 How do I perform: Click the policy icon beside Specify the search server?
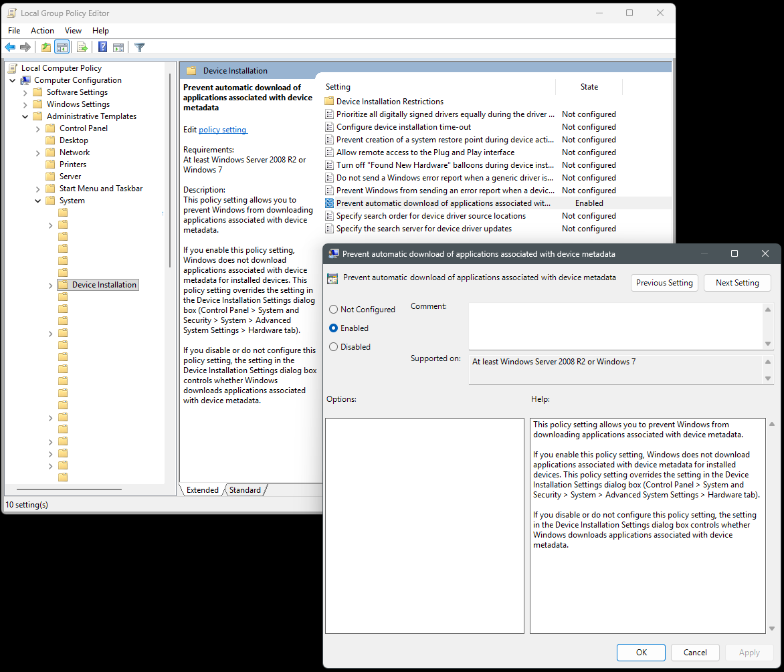point(329,228)
